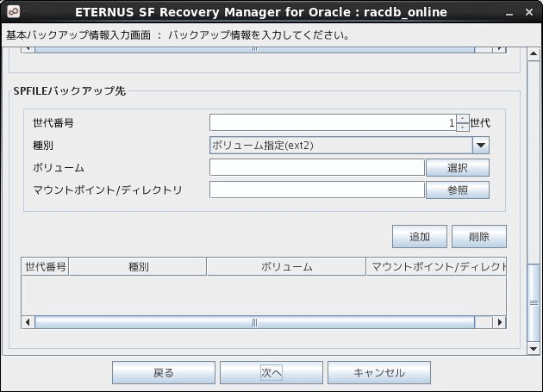This screenshot has height=392, width=543.
Task: Click the lower table horizontal scrollbar thumb
Action: (255, 322)
